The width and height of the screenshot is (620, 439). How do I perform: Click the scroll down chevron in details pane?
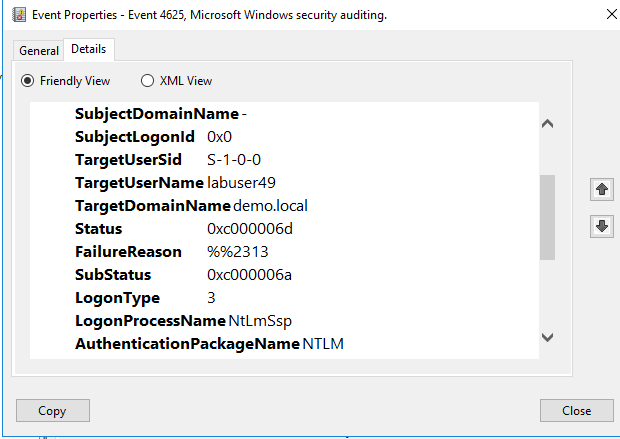[547, 337]
